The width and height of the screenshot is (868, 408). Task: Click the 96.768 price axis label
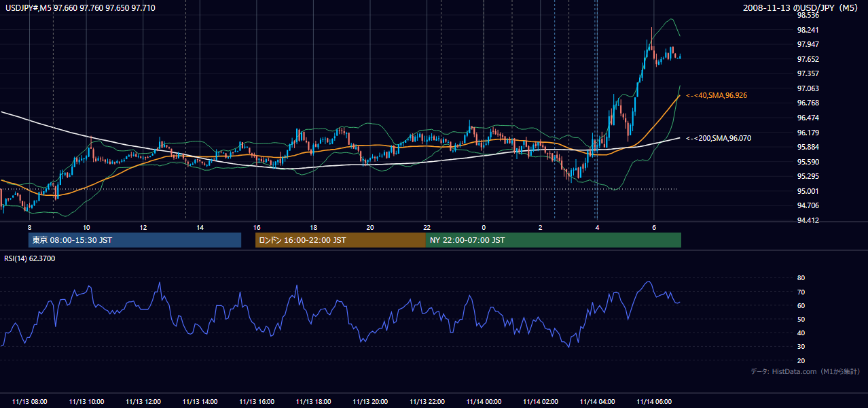(808, 103)
